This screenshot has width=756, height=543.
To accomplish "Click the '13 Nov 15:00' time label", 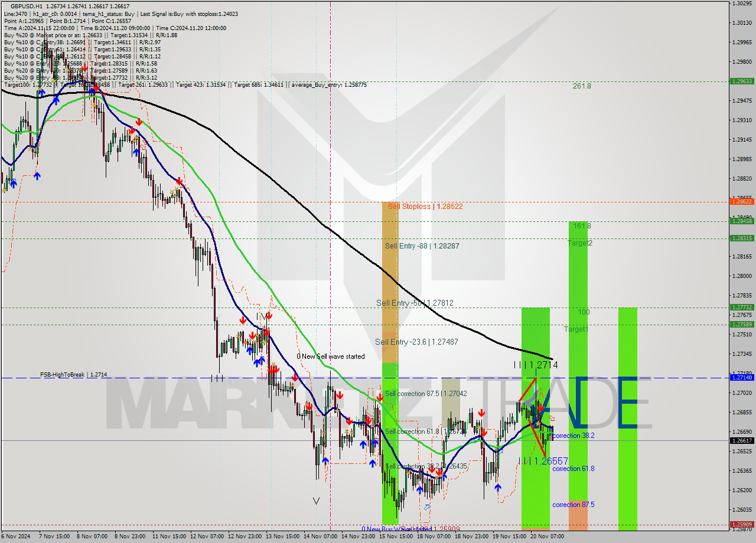I will click(x=282, y=537).
